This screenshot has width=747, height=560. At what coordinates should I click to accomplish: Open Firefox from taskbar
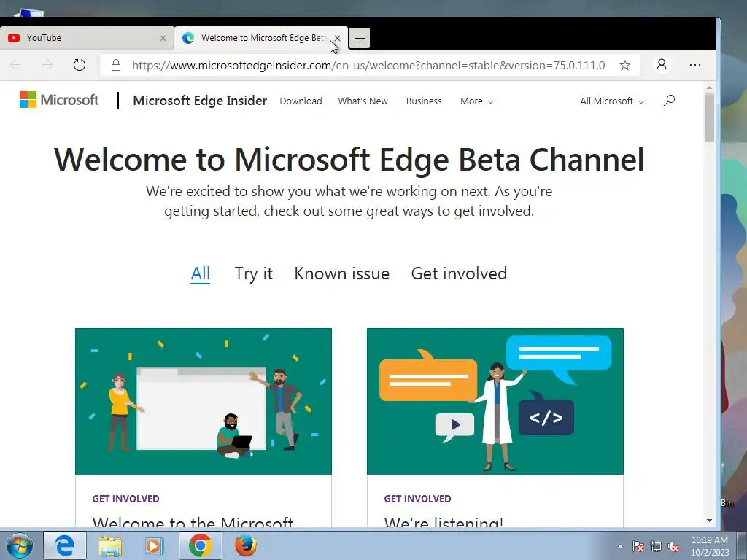246,545
